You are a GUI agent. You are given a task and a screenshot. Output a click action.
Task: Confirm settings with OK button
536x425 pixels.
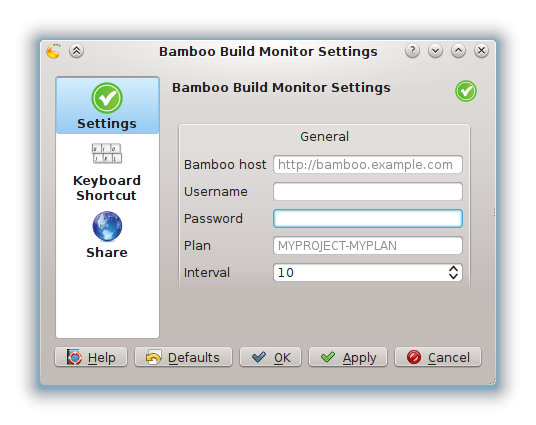pyautogui.click(x=270, y=357)
